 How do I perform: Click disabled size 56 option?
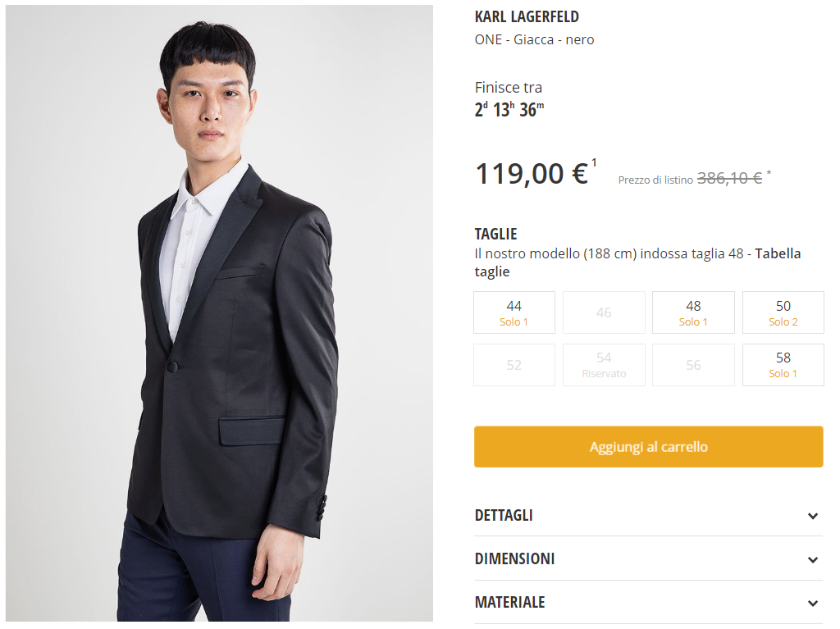(693, 364)
